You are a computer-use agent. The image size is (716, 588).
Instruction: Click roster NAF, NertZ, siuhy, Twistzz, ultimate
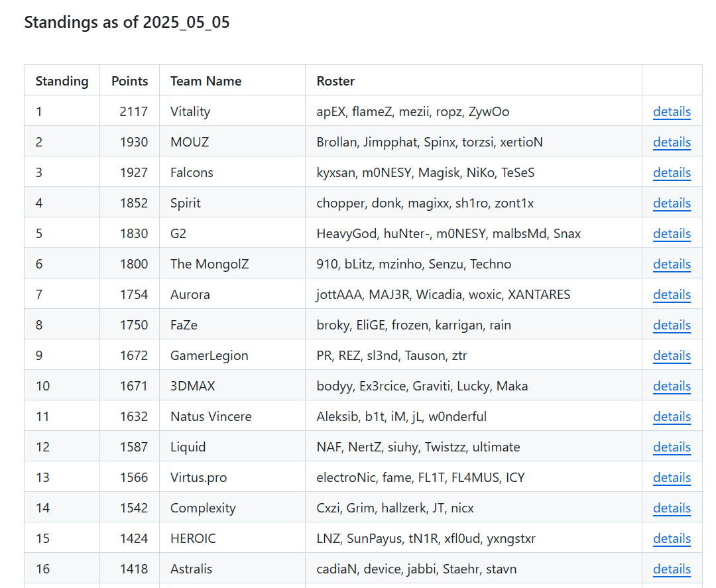418,447
